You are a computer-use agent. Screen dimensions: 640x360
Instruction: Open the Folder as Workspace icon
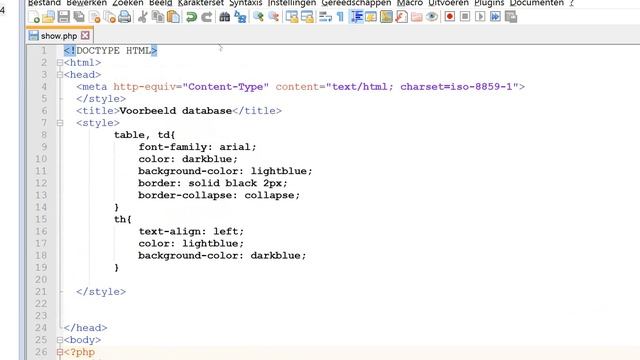pos(417,17)
